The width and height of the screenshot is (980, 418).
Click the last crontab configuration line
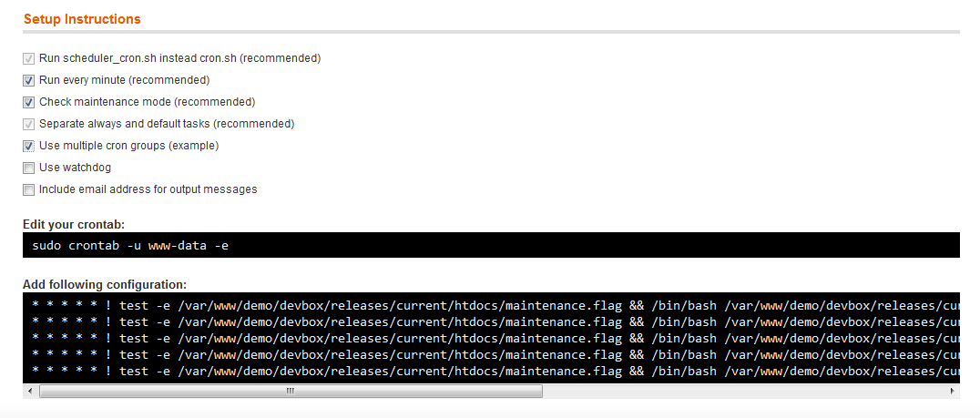pyautogui.click(x=492, y=371)
